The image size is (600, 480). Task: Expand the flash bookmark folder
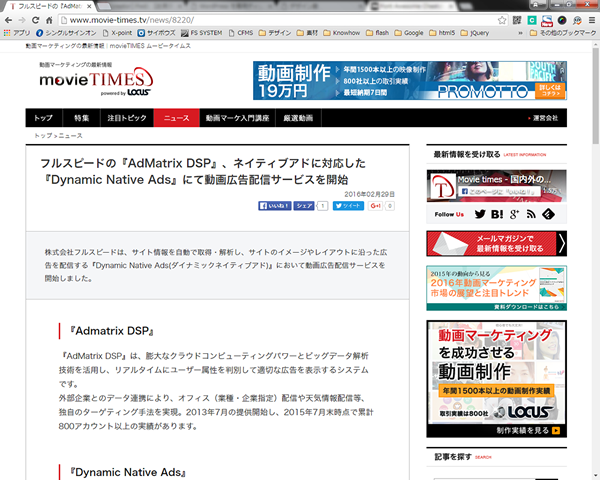click(378, 33)
